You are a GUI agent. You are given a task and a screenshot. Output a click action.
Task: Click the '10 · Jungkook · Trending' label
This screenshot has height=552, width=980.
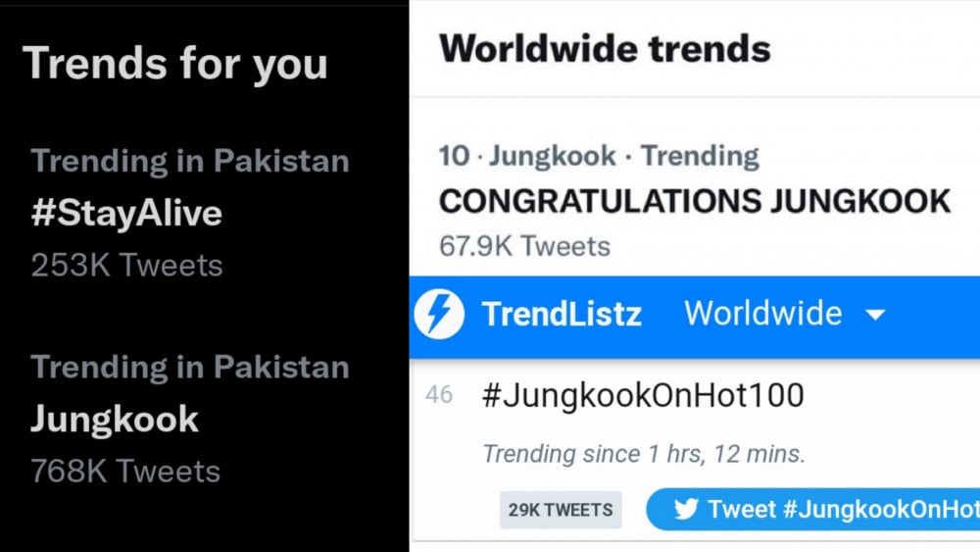599,156
